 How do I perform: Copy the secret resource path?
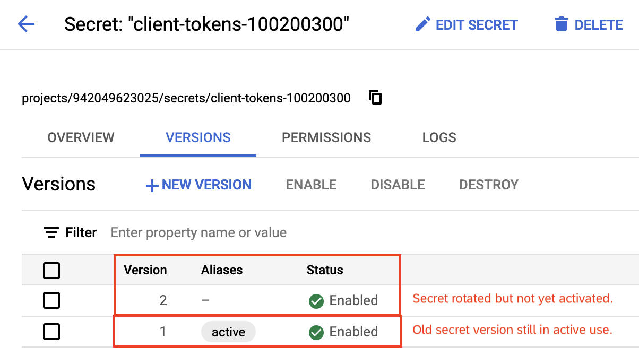pyautogui.click(x=375, y=97)
